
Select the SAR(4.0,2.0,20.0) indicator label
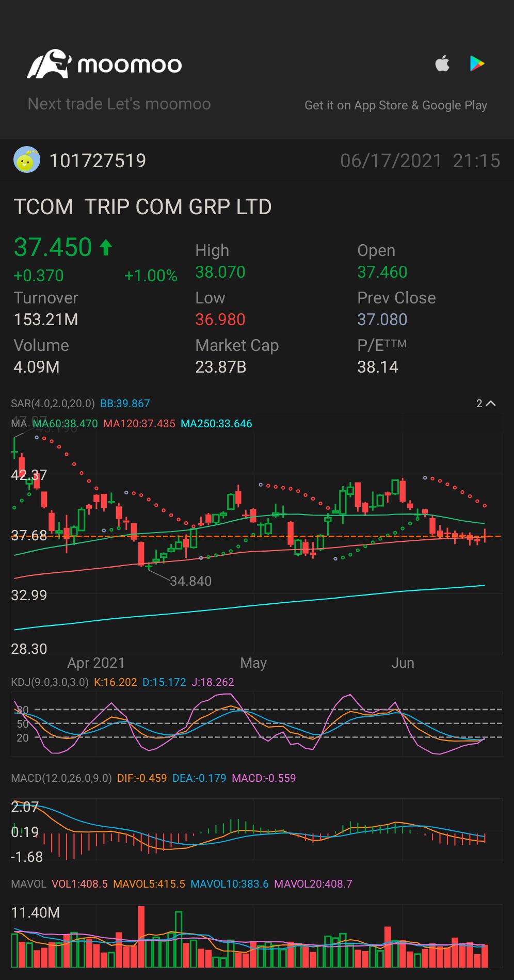pos(53,404)
